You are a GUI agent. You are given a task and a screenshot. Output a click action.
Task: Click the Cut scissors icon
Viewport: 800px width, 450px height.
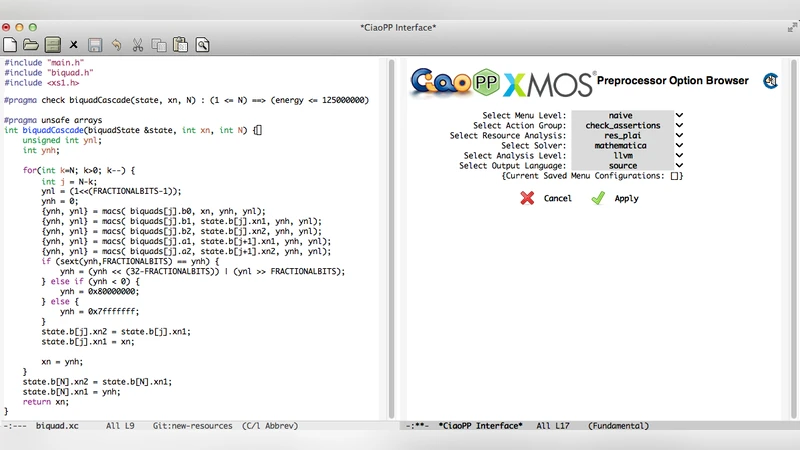coord(138,44)
